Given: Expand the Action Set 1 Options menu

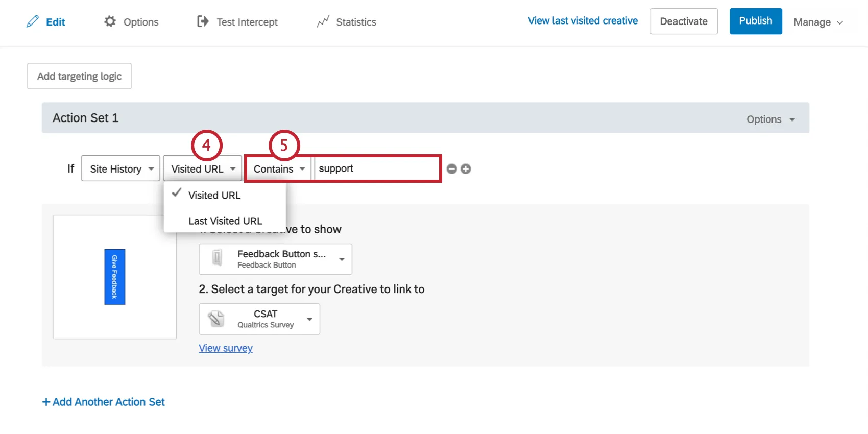Looking at the screenshot, I should click(770, 119).
